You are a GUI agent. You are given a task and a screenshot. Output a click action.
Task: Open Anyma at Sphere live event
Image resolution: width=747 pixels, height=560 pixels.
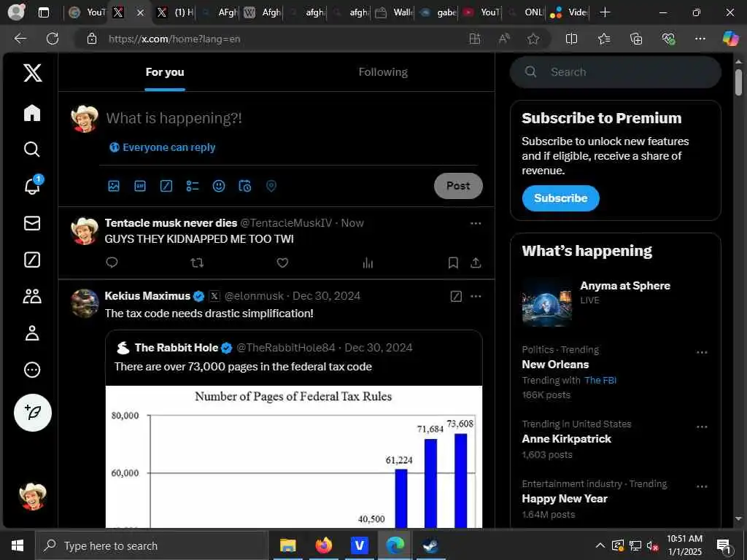coord(615,303)
